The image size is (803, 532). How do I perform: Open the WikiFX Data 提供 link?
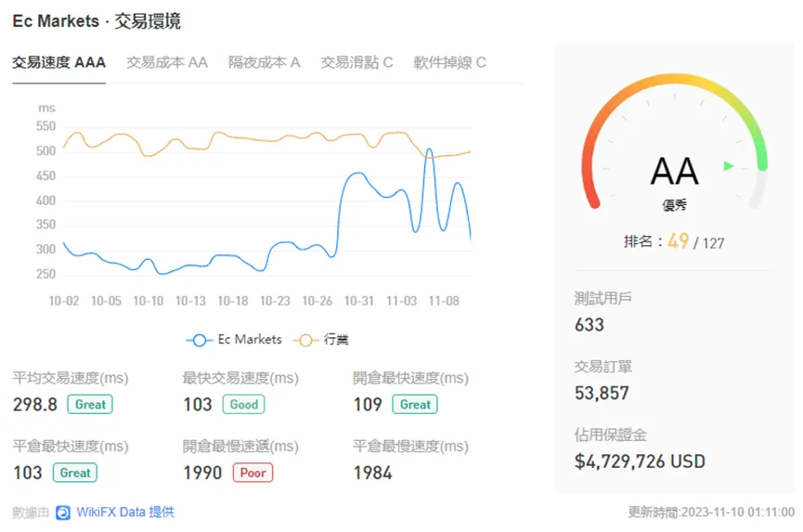point(125,512)
